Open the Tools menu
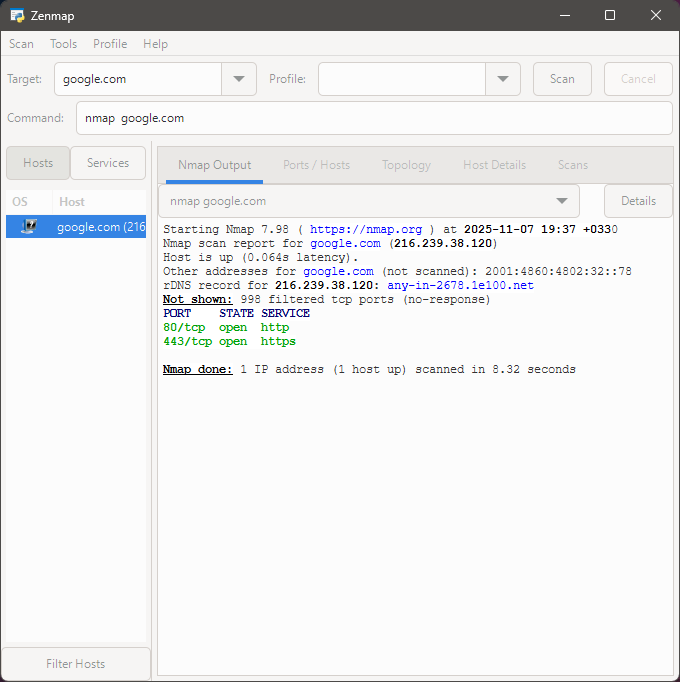 point(63,44)
